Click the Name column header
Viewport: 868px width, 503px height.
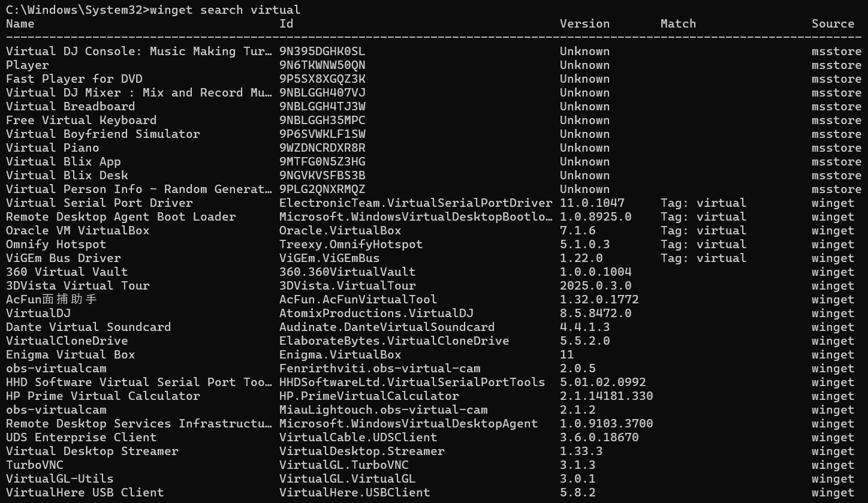tap(20, 23)
